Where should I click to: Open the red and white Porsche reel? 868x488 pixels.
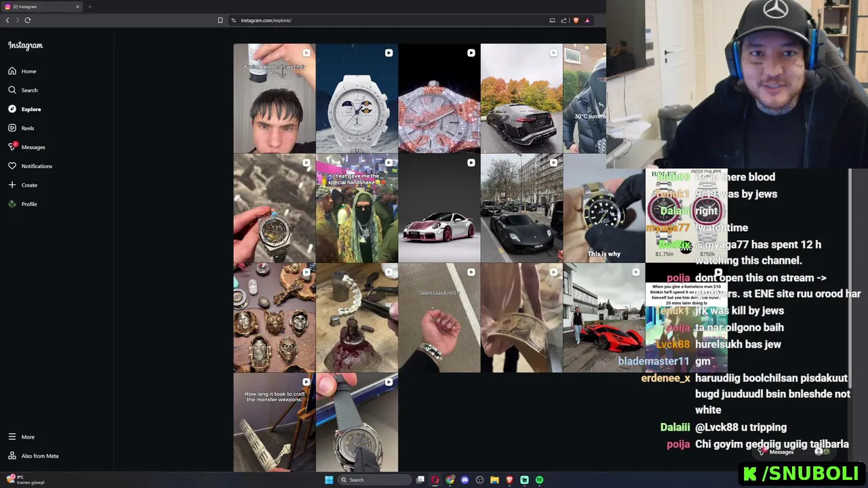click(439, 208)
